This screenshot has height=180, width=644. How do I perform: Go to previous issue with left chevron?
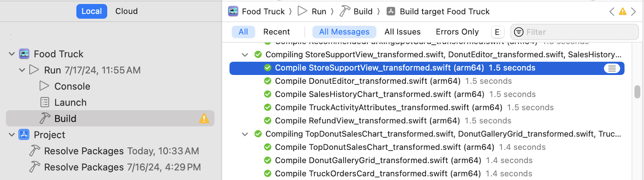coord(612,12)
